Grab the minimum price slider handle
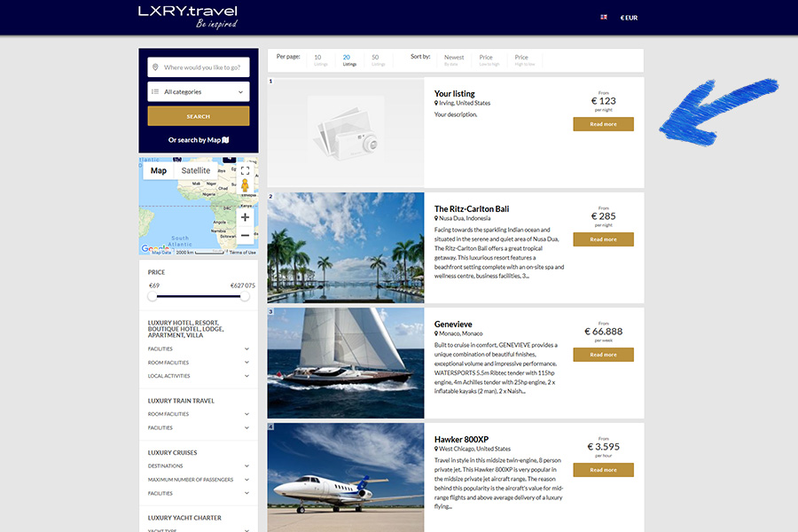This screenshot has width=798, height=532. [153, 296]
